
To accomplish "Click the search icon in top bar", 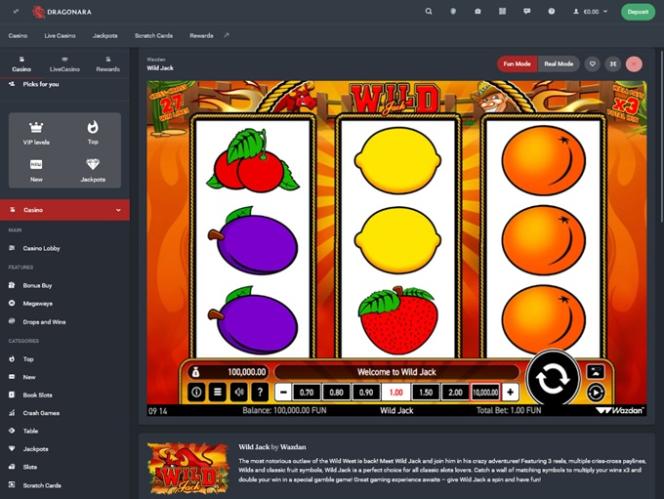I will tap(429, 12).
